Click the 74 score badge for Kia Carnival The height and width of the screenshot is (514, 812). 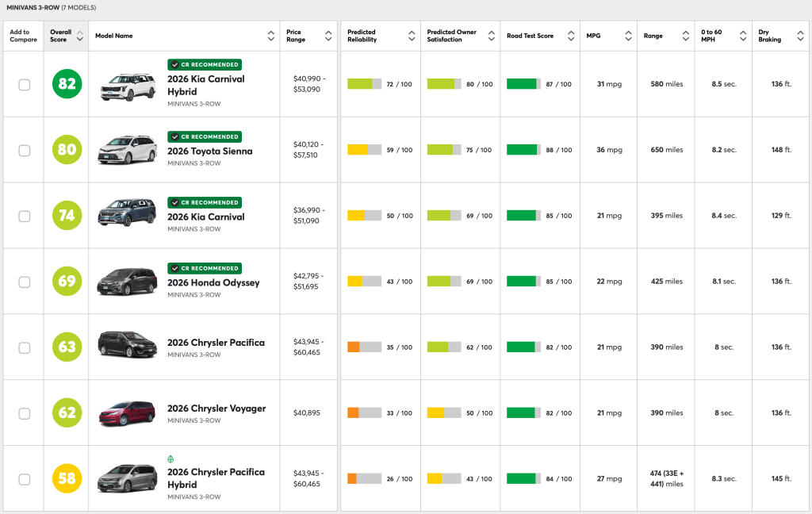click(x=67, y=216)
